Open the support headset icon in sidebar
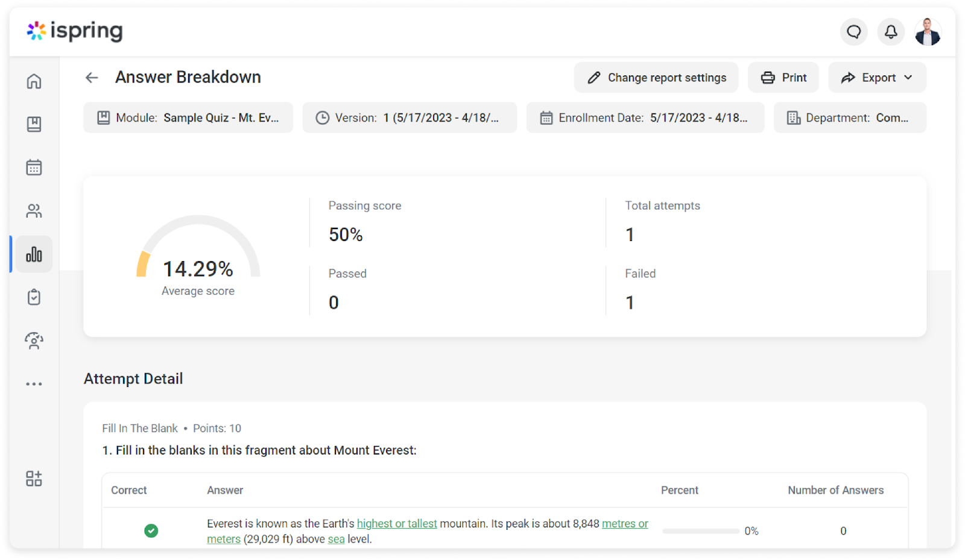 pyautogui.click(x=34, y=341)
